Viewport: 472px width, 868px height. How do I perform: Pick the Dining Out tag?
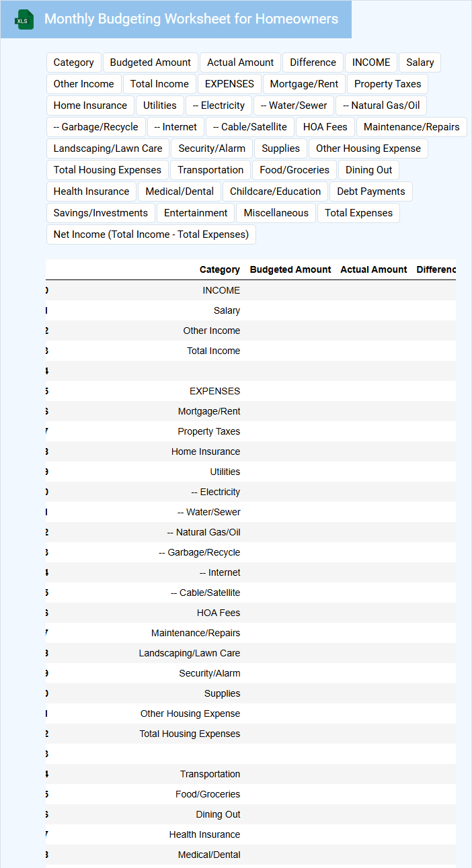[x=368, y=170]
